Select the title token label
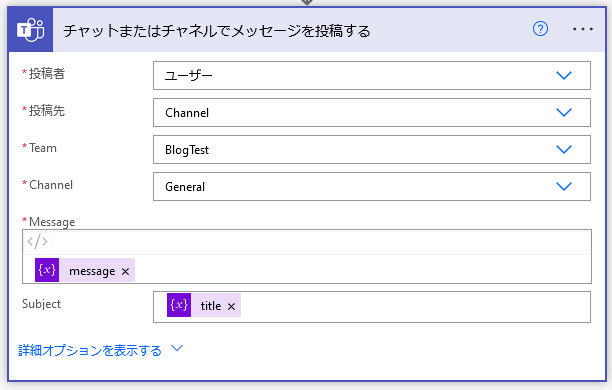This screenshot has height=390, width=612. pos(211,306)
